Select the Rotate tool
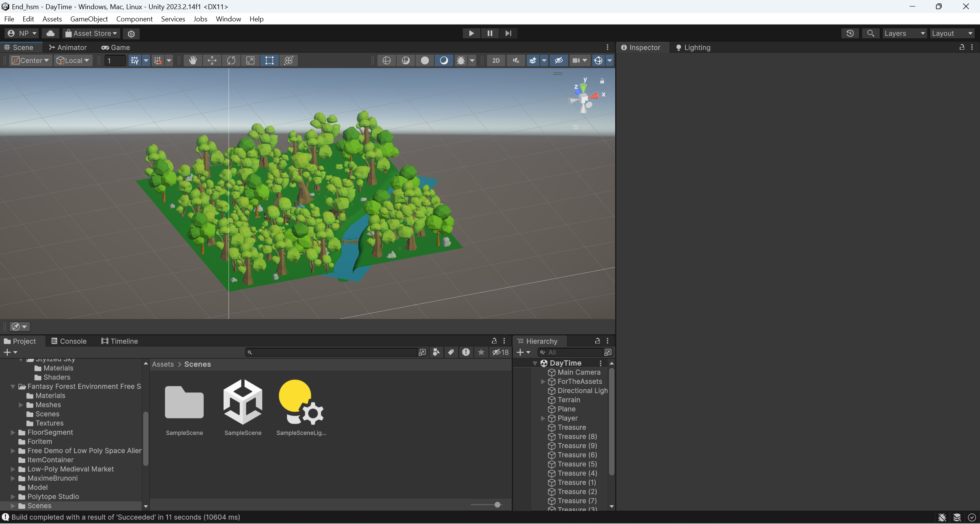The image size is (980, 524). (x=231, y=60)
